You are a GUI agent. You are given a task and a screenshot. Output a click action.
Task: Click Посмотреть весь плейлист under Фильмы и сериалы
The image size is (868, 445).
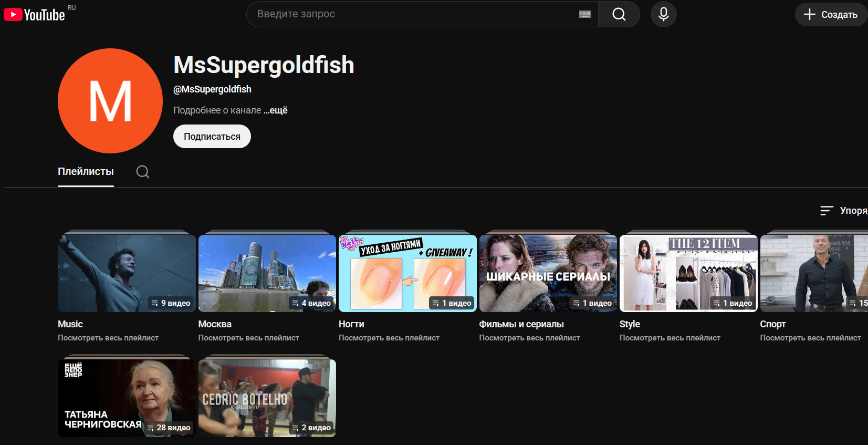529,338
